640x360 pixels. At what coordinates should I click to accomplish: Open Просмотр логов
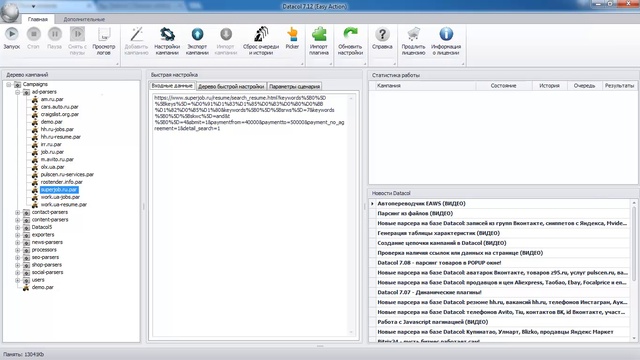coord(104,41)
